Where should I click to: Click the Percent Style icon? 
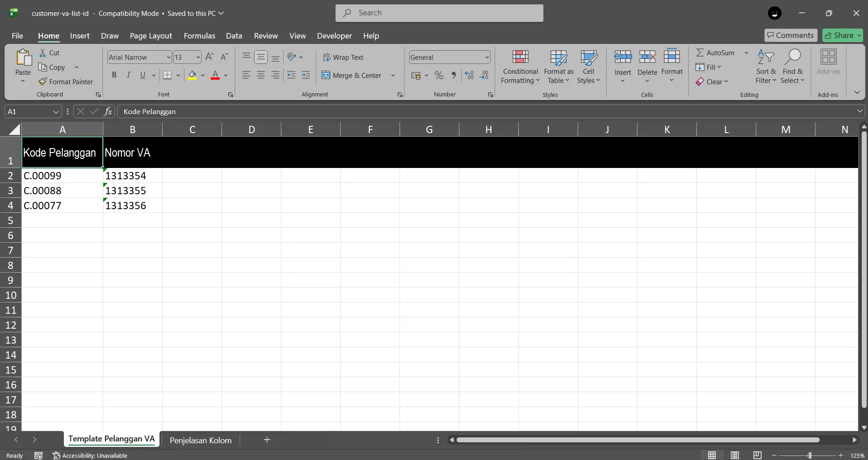click(439, 76)
